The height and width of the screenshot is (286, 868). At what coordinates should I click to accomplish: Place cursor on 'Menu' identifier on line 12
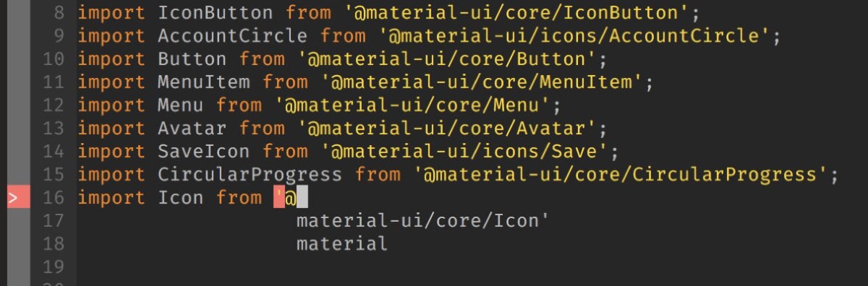181,105
